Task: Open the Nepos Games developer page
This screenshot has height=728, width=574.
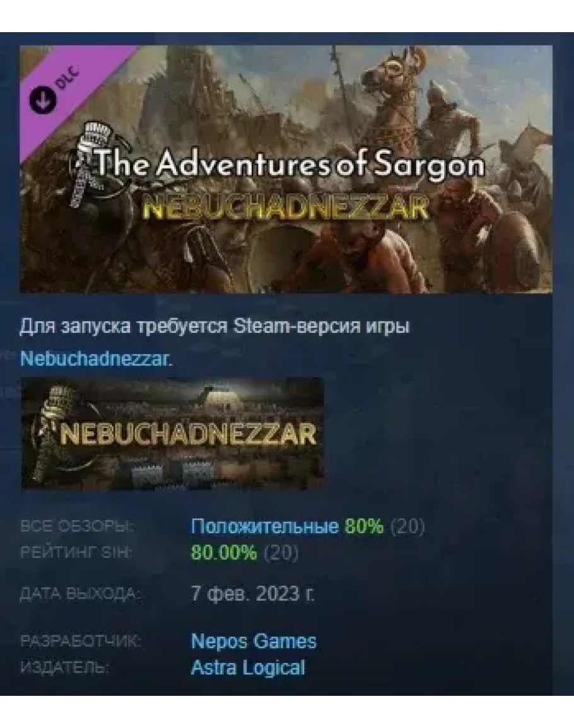Action: (x=254, y=641)
